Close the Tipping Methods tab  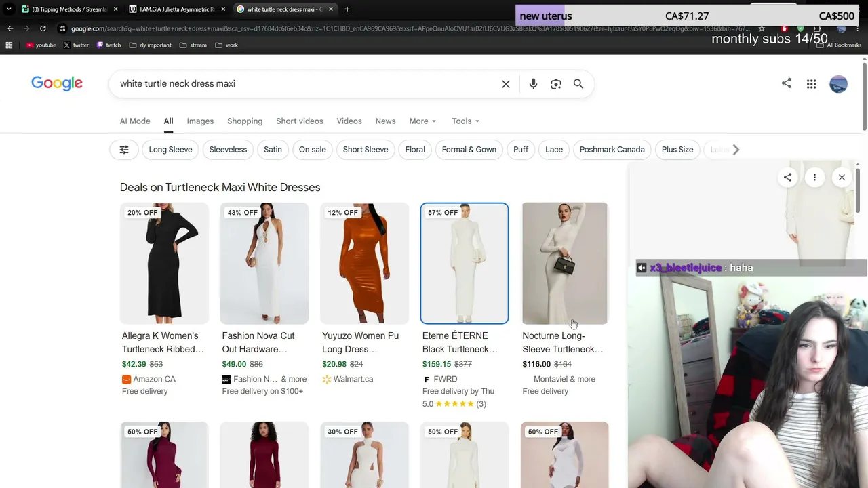coord(115,9)
